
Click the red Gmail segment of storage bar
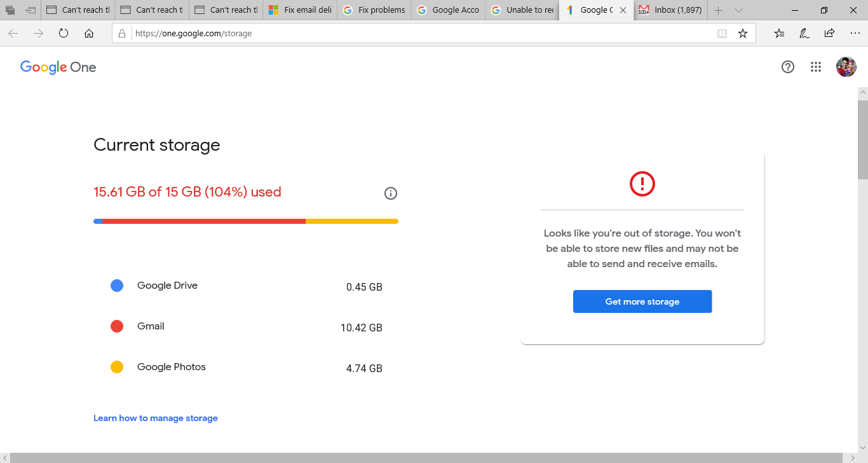[x=204, y=221]
